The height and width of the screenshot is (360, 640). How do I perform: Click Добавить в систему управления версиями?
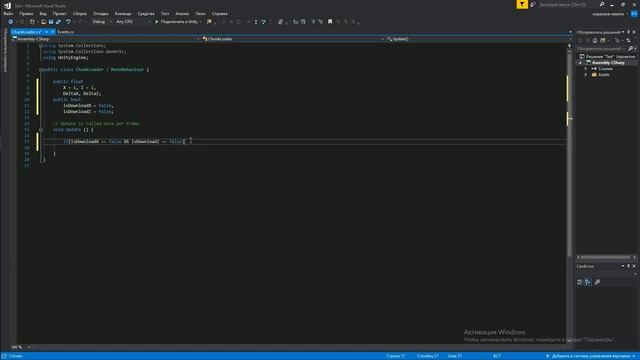click(x=591, y=356)
